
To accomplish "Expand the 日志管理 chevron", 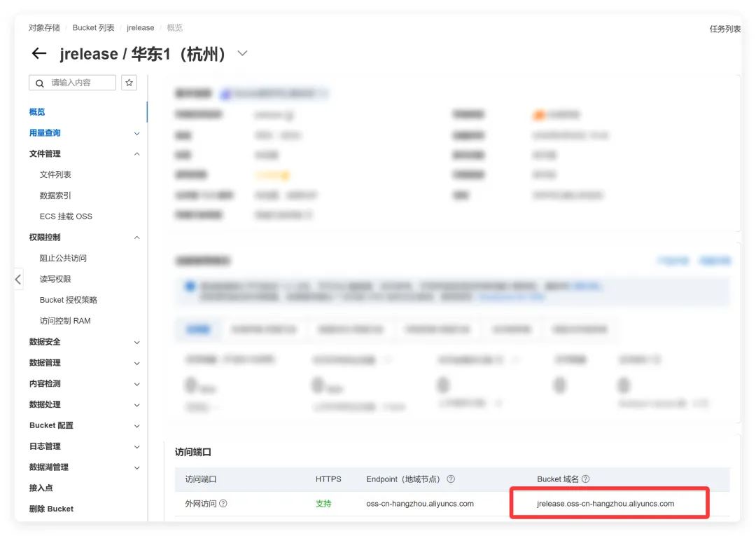I will 137,447.
